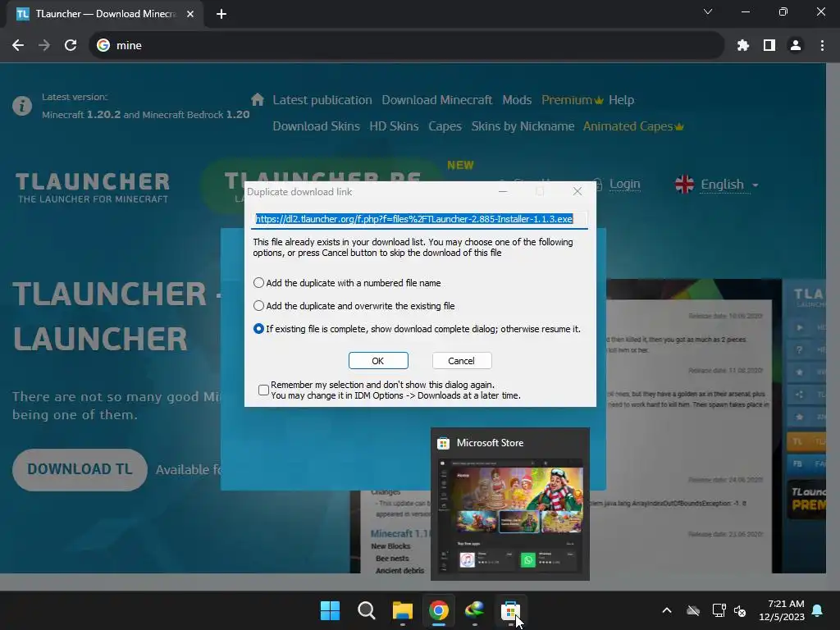
Task: Click the UK flag language icon
Action: click(685, 185)
